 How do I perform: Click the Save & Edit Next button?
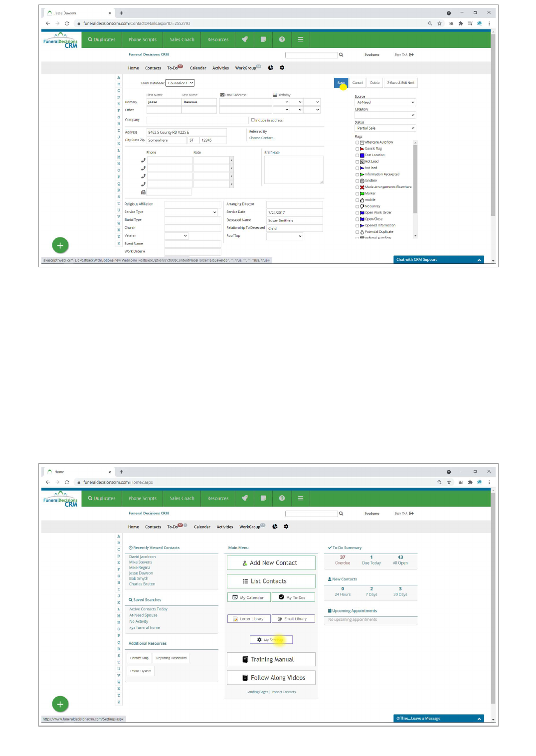click(x=400, y=83)
